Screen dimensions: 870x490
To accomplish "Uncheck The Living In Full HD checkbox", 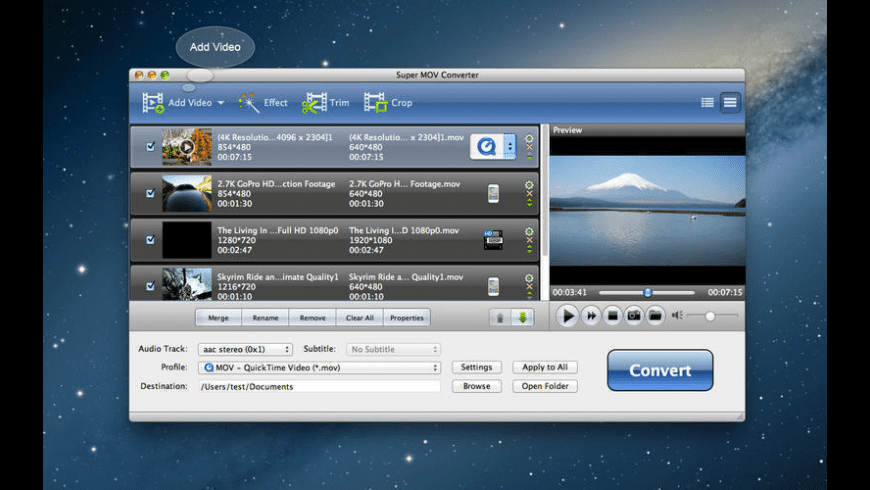I will [x=151, y=240].
